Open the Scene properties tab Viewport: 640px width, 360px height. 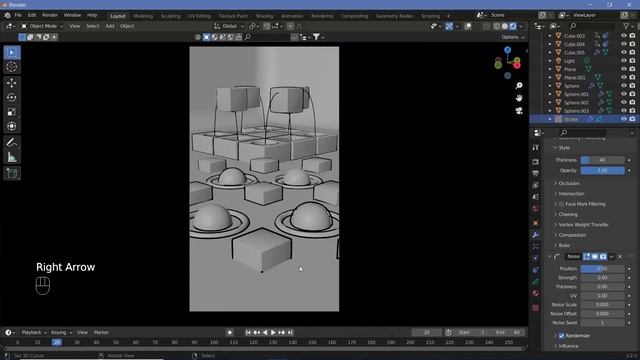point(536,197)
